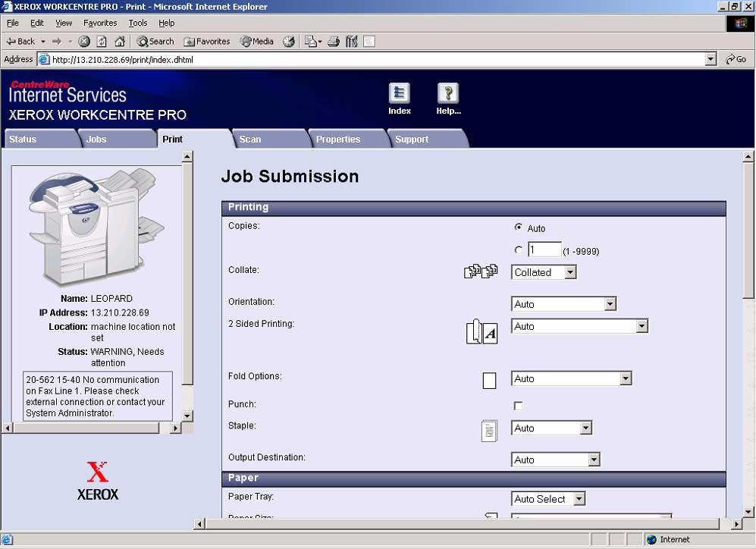Screen dimensions: 756x549
Task: Open the address bar history dropdown
Action: pos(711,60)
